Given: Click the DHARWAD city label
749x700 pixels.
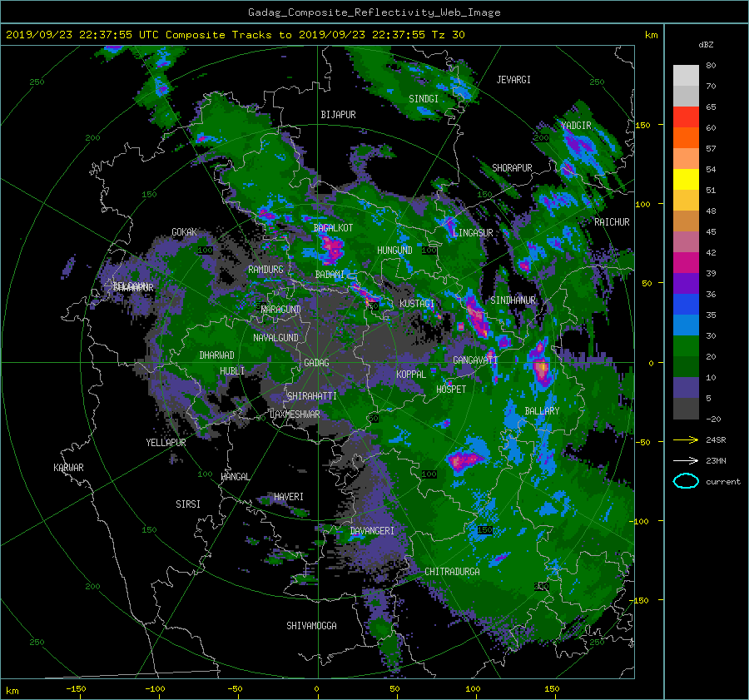Looking at the screenshot, I should point(216,355).
